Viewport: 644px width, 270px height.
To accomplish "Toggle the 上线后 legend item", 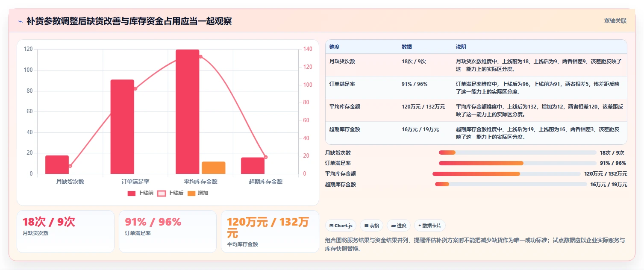I will pyautogui.click(x=171, y=193).
